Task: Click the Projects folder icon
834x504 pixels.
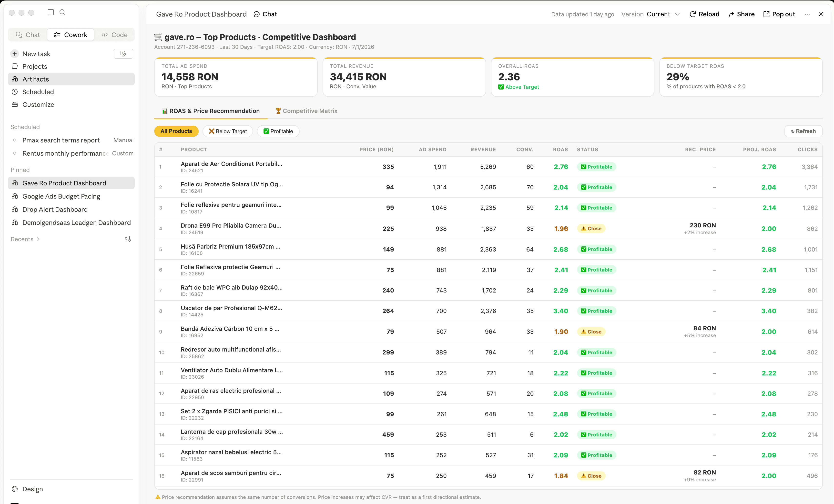Action: click(15, 66)
